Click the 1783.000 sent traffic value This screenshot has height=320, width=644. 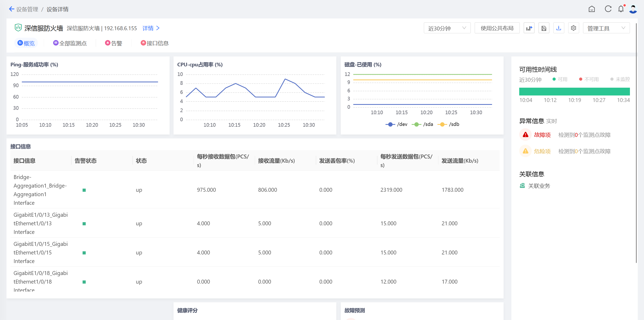(x=453, y=190)
